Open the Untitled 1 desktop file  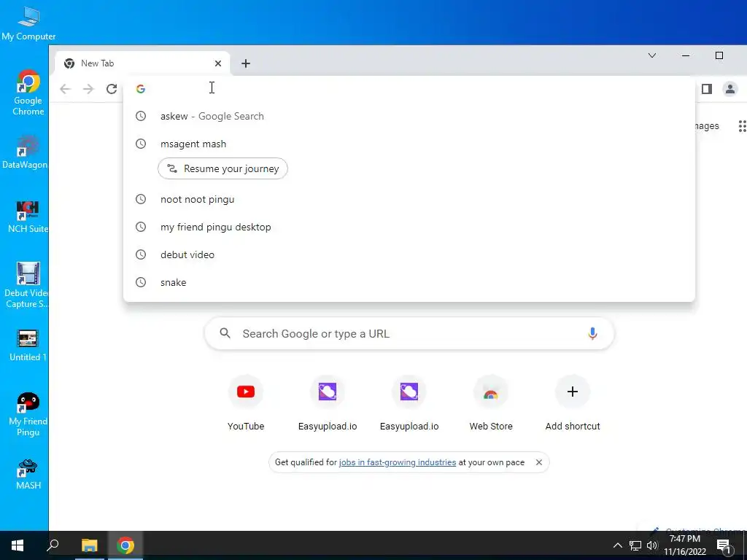(x=28, y=346)
